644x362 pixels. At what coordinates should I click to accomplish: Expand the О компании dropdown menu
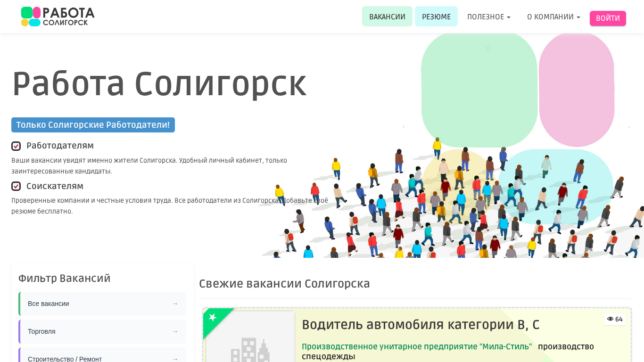pyautogui.click(x=553, y=16)
